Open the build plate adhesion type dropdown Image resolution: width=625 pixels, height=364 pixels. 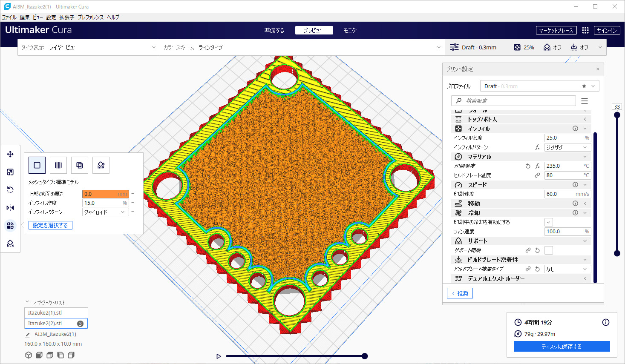567,269
